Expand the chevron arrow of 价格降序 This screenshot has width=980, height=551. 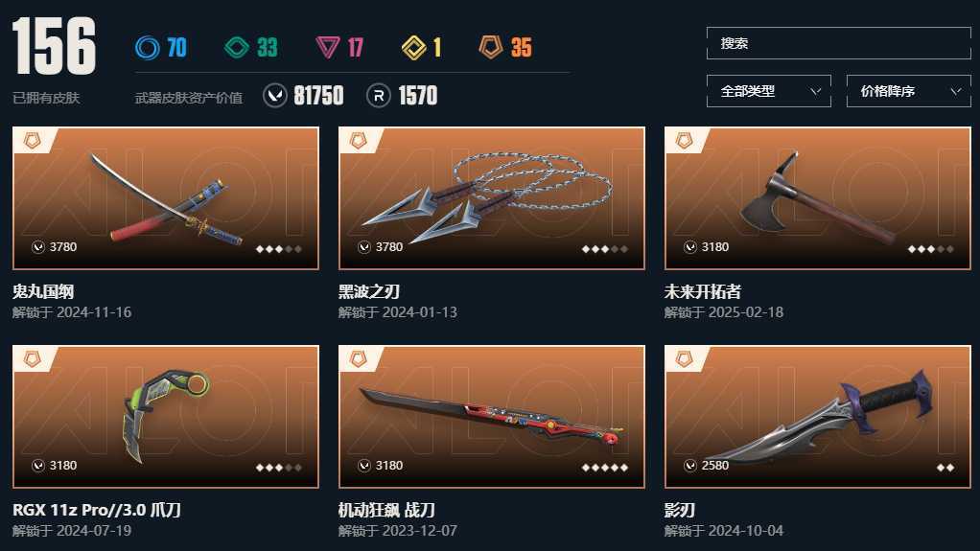point(956,91)
